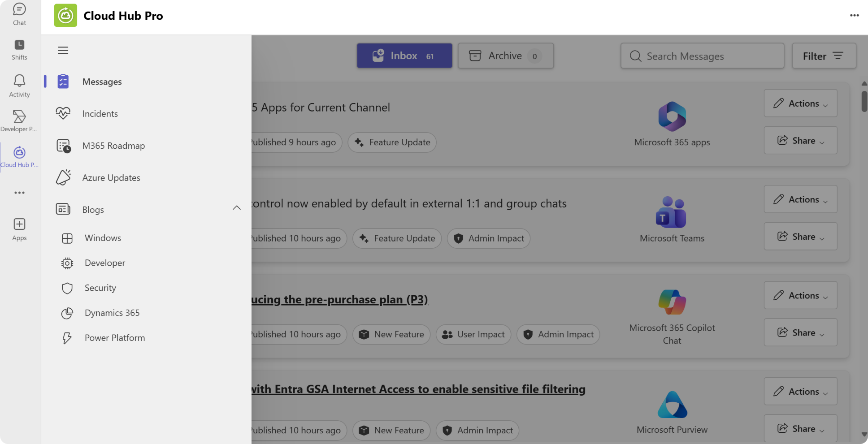Viewport: 868px width, 444px height.
Task: Click the Apps plus icon
Action: click(19, 229)
